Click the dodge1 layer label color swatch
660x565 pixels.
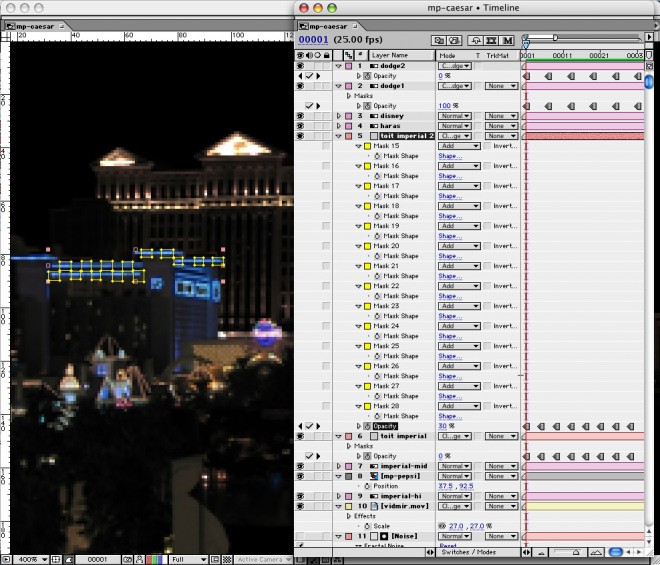pos(348,86)
